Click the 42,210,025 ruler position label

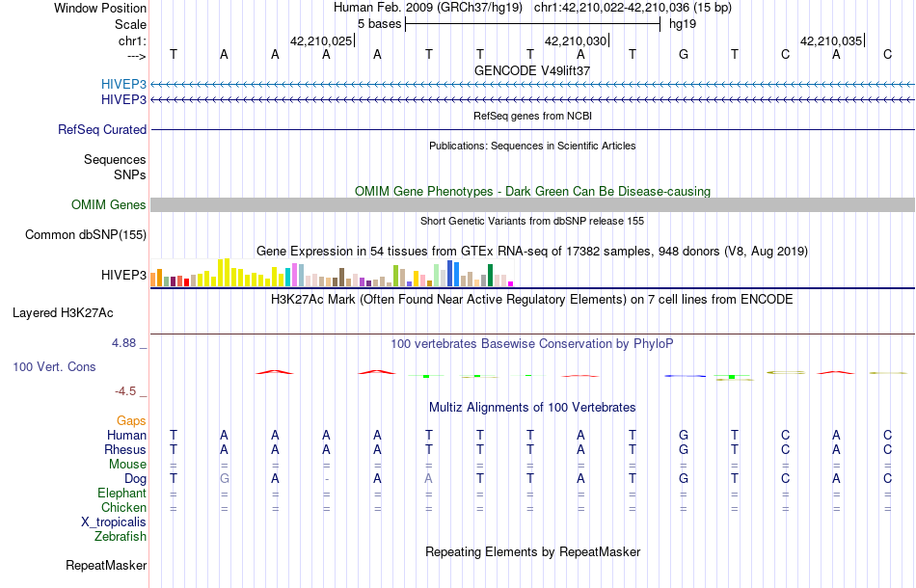[x=321, y=40]
